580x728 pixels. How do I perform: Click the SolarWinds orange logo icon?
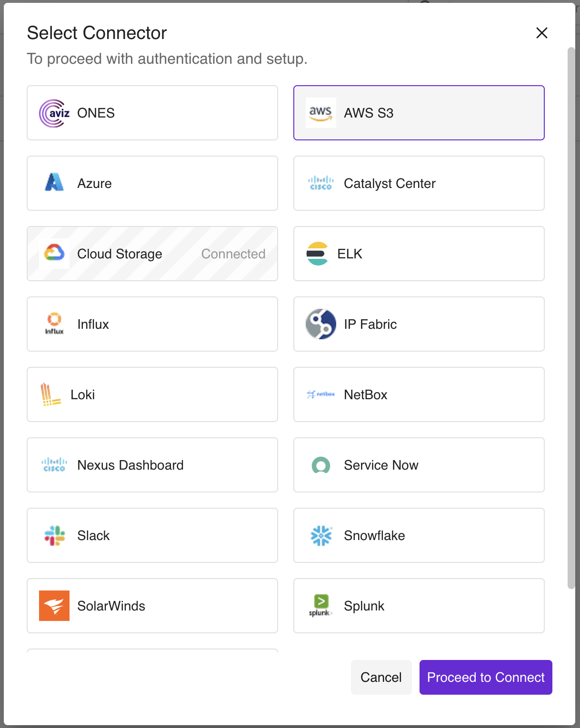(54, 606)
